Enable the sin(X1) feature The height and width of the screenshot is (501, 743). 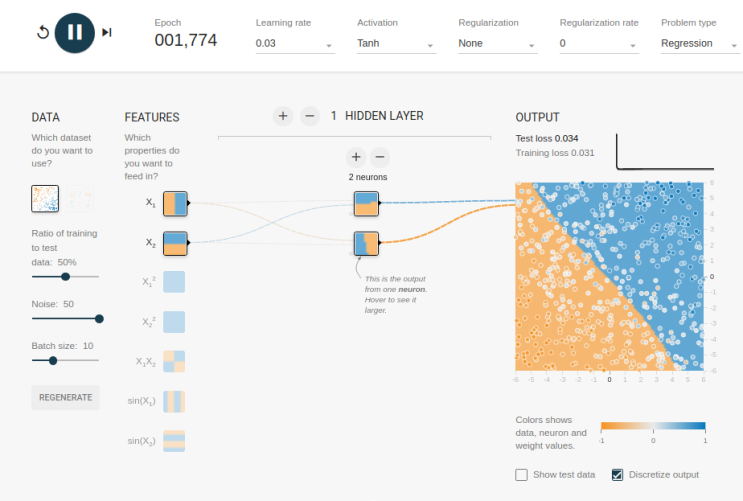(174, 401)
